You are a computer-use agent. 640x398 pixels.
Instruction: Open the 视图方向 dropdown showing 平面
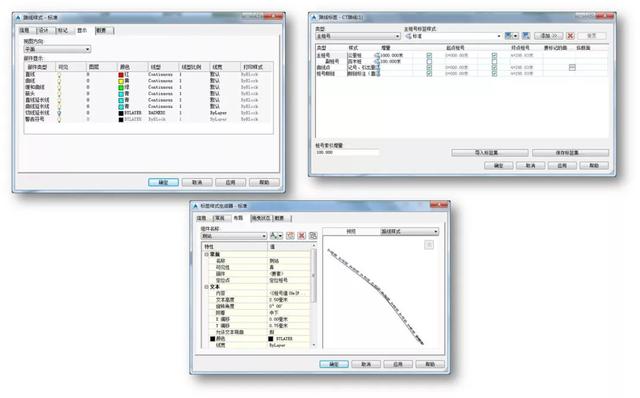(x=57, y=49)
